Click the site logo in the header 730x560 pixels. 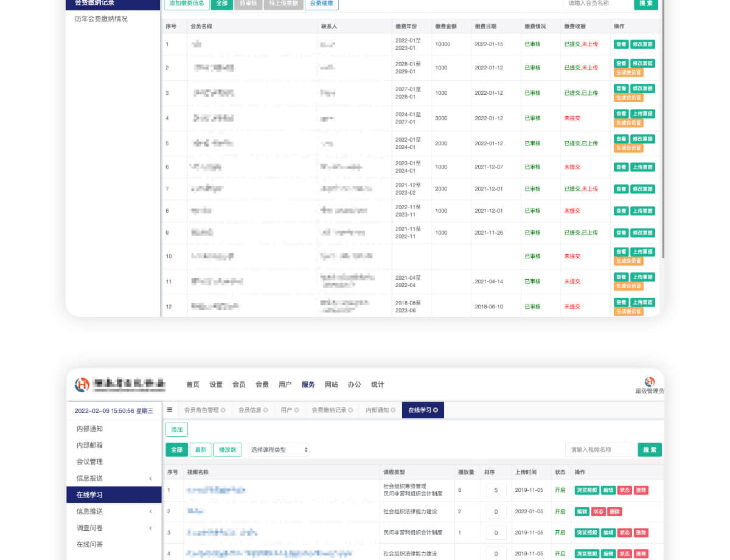pyautogui.click(x=82, y=384)
